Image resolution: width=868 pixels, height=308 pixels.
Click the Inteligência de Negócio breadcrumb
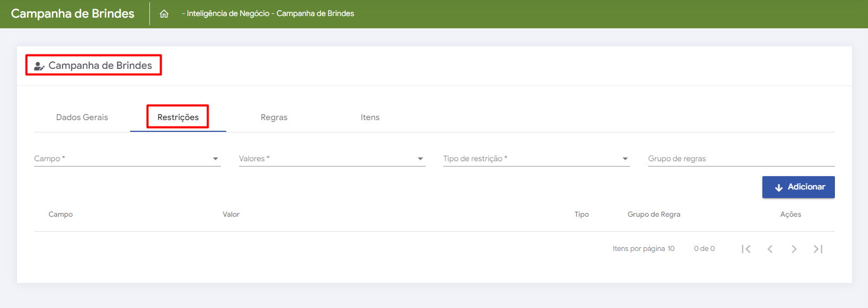point(228,14)
